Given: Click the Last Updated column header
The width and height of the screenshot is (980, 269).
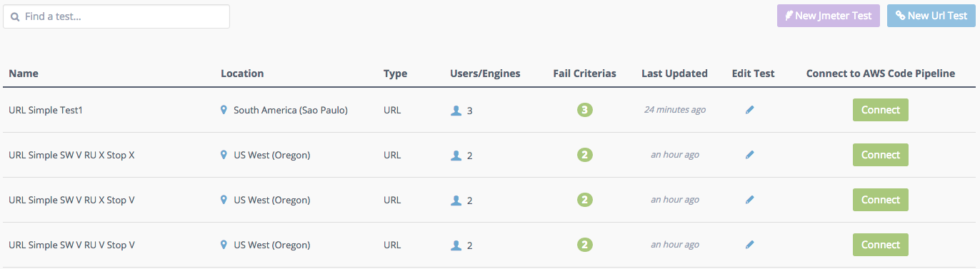Looking at the screenshot, I should click(674, 73).
